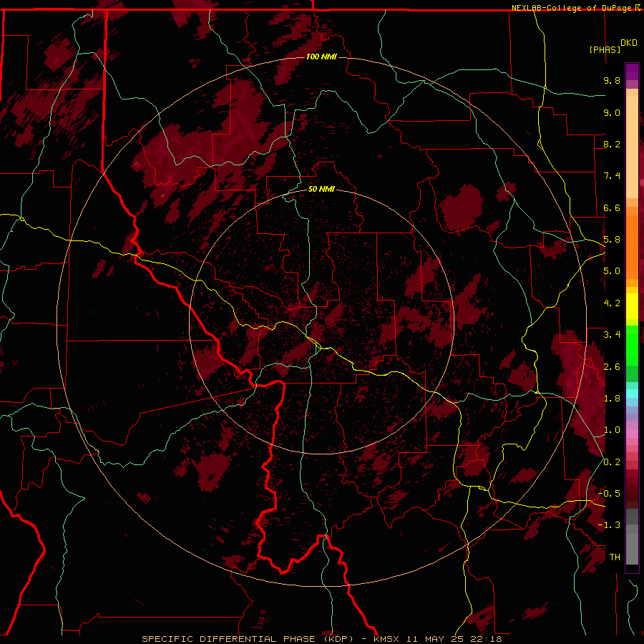Click the 1.0 legend value
This screenshot has height=644, width=644.
pyautogui.click(x=612, y=430)
